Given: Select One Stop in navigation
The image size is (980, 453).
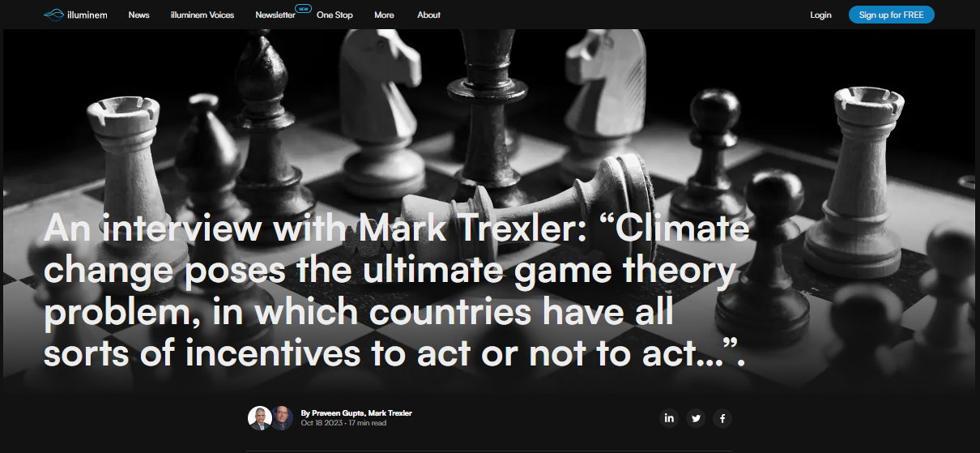Looking at the screenshot, I should point(334,15).
